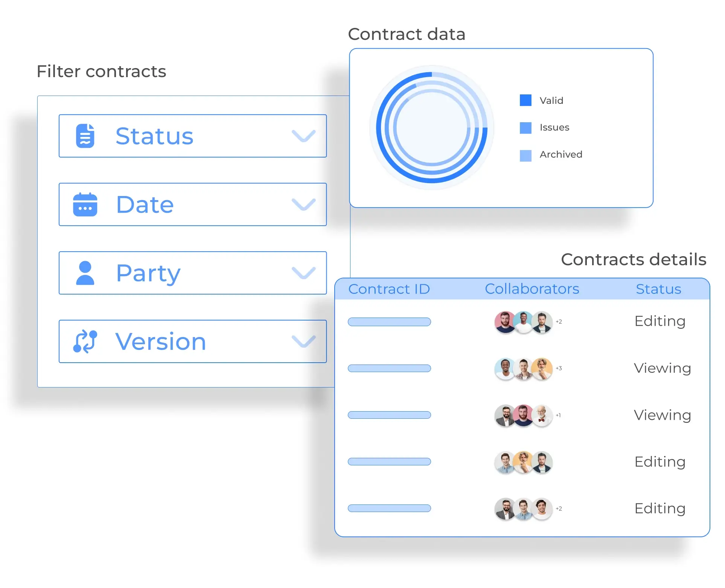Click the person icon in Party filter

click(x=85, y=273)
